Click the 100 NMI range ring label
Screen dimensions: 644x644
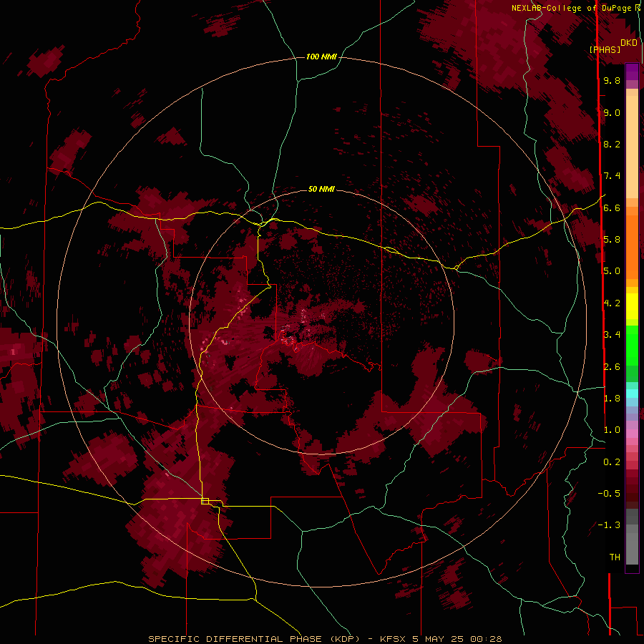pyautogui.click(x=321, y=57)
